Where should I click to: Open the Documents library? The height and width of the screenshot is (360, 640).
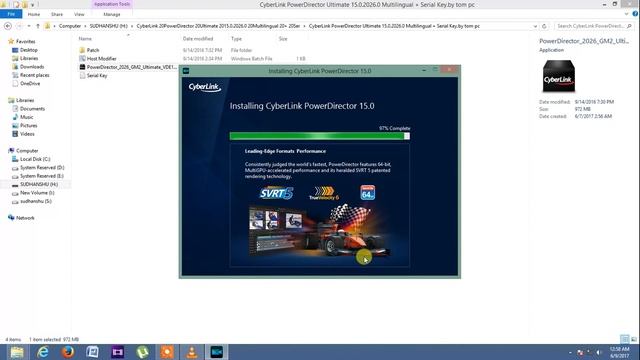click(x=32, y=109)
